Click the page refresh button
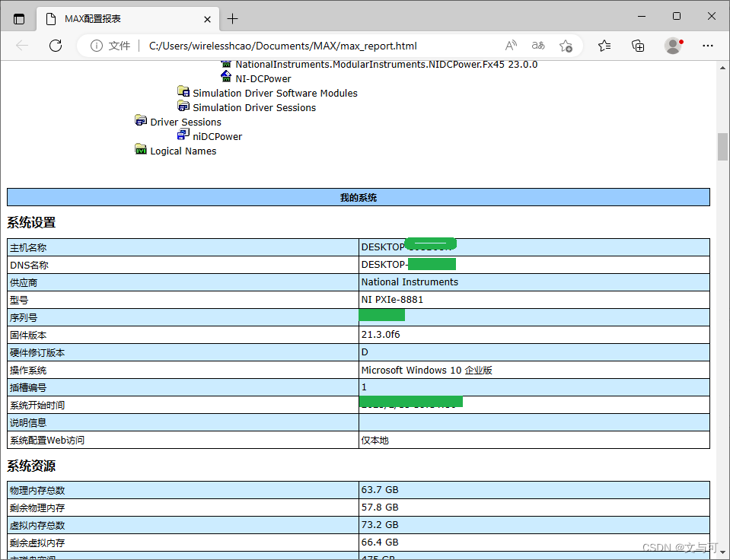Screen dimensions: 730x560 pyautogui.click(x=55, y=46)
